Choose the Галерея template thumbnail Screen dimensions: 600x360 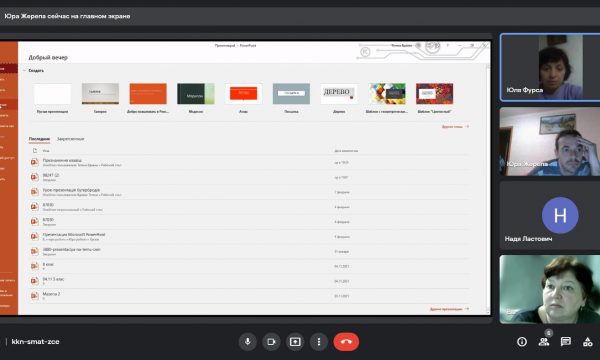pyautogui.click(x=100, y=94)
